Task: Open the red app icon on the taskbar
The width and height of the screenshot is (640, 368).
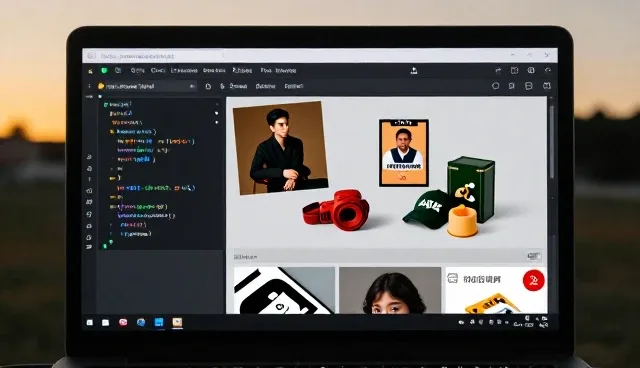Action: click(123, 322)
